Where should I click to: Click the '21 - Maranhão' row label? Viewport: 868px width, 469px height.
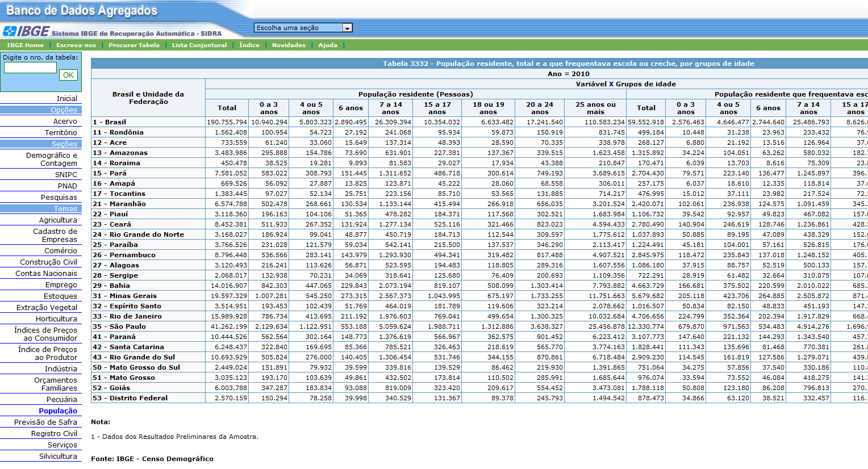[x=119, y=204]
